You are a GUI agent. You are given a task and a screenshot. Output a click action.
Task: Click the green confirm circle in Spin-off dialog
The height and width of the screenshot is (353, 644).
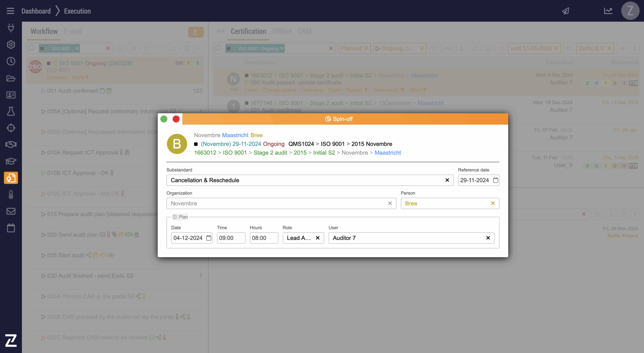pos(164,119)
